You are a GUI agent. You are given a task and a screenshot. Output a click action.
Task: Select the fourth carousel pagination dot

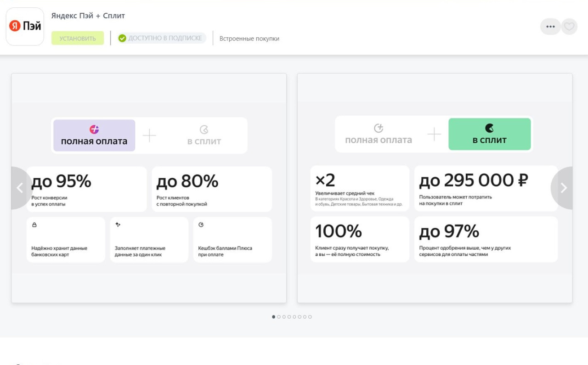click(x=289, y=317)
